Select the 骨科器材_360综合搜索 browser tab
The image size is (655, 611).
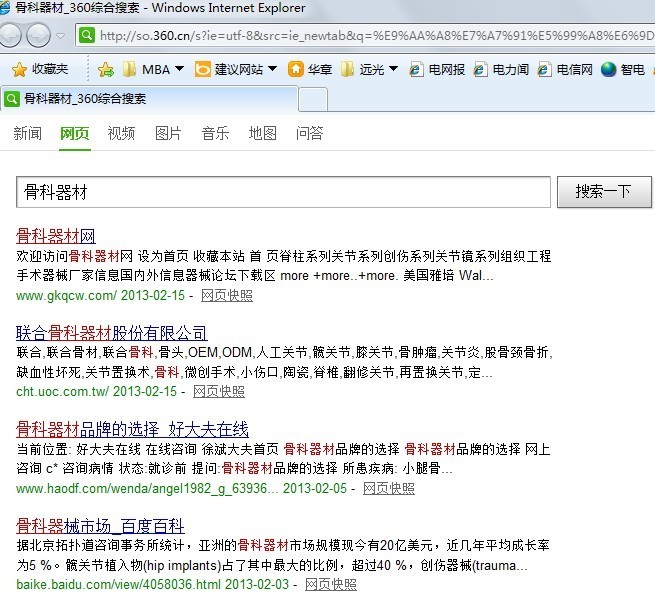click(x=150, y=99)
